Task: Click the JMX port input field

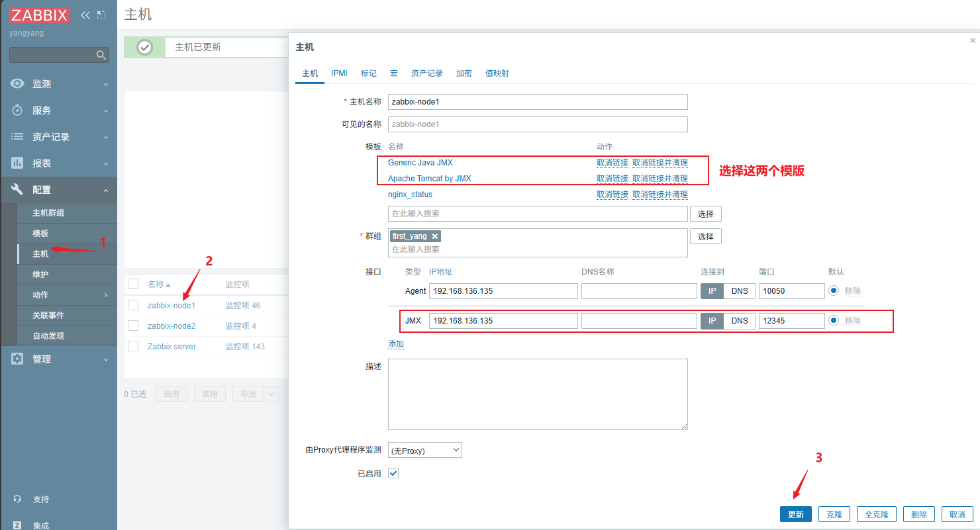Action: tap(791, 321)
